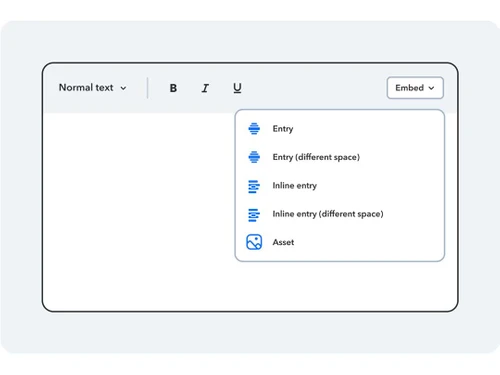Click the icon beside Entry (different space)
Screen dimensions: 500x375
point(254,157)
